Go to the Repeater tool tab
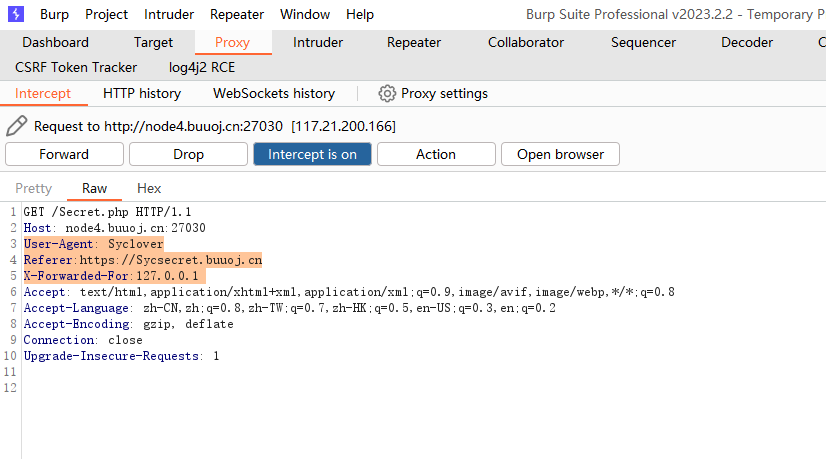This screenshot has height=459, width=826. 414,42
